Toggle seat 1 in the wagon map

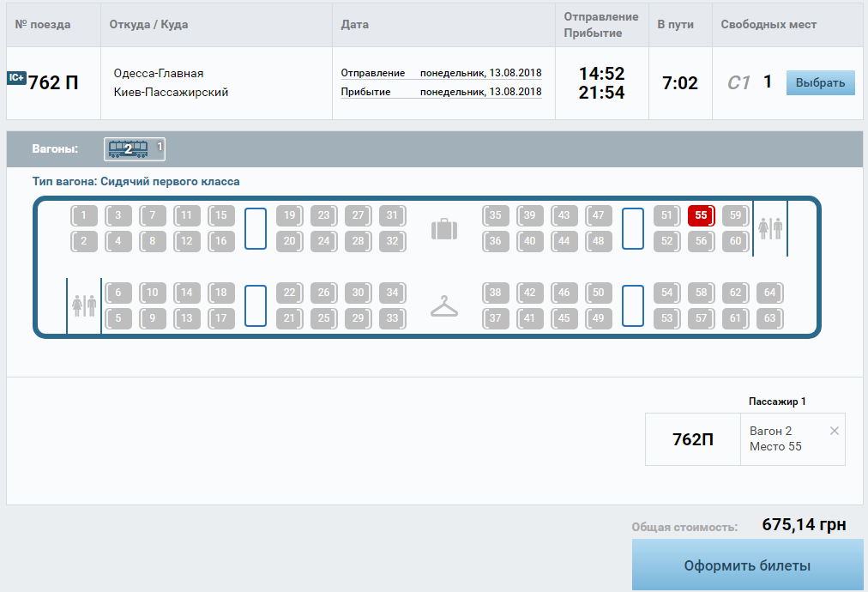[83, 215]
